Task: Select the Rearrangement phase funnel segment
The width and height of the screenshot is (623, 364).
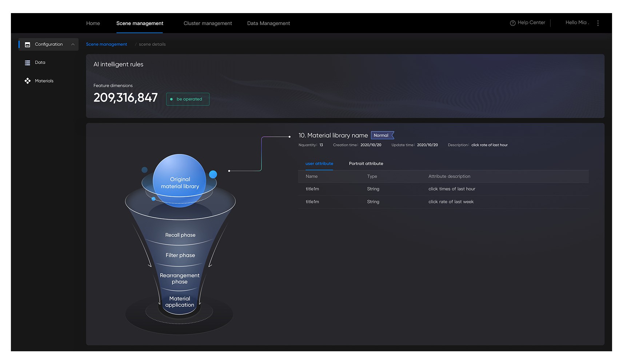Action: coord(180,279)
